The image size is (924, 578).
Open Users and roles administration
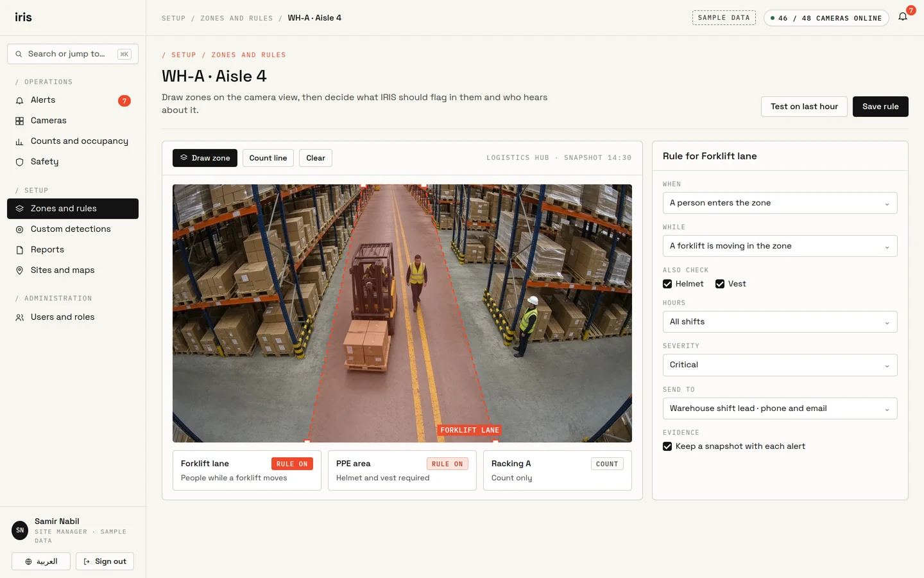pyautogui.click(x=73, y=317)
